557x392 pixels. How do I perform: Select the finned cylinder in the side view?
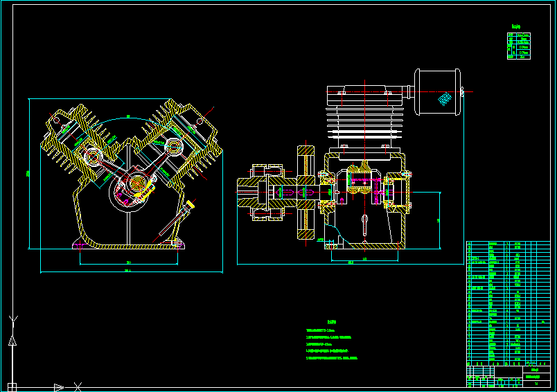pos(365,125)
